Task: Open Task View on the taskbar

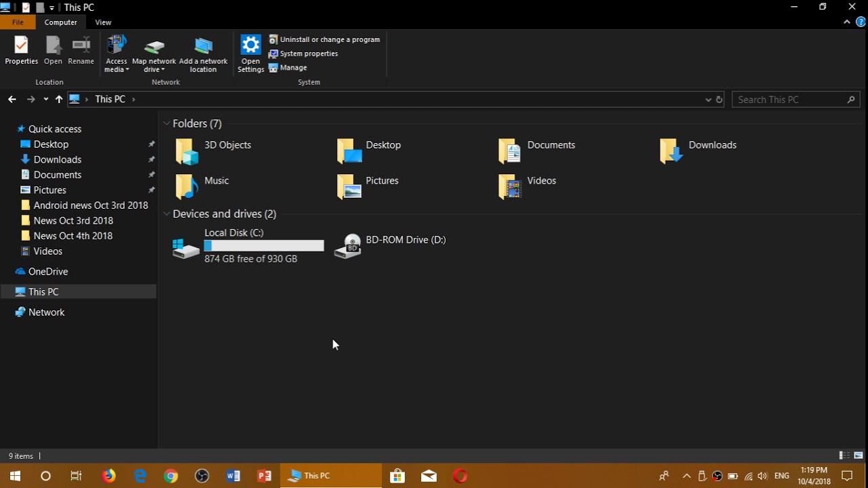Action: pyautogui.click(x=76, y=476)
